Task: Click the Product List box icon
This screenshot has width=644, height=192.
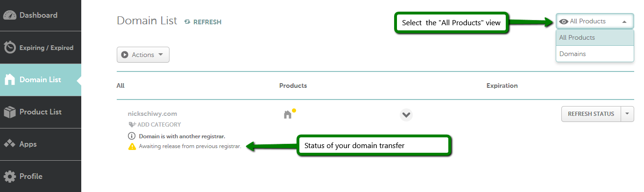Action: [x=10, y=112]
